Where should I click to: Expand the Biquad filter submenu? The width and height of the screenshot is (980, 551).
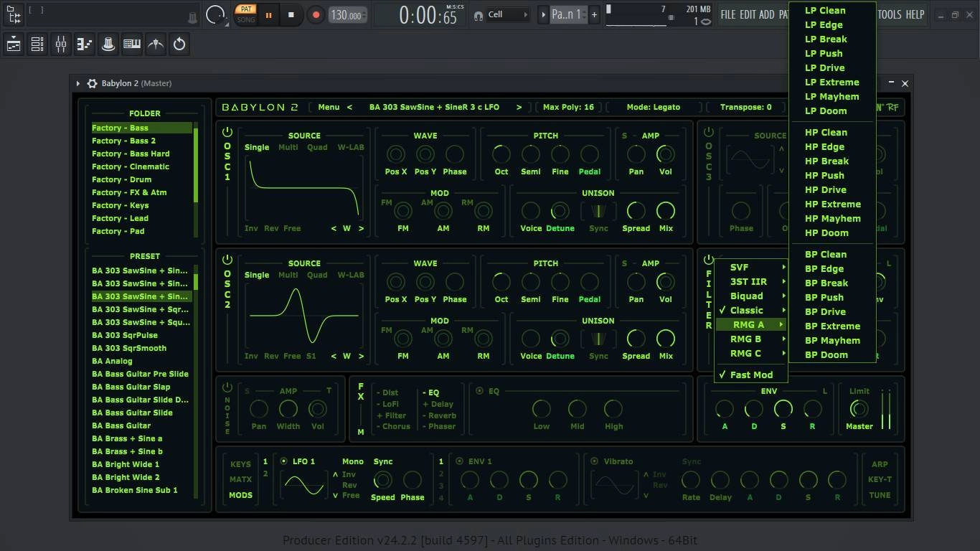point(751,296)
